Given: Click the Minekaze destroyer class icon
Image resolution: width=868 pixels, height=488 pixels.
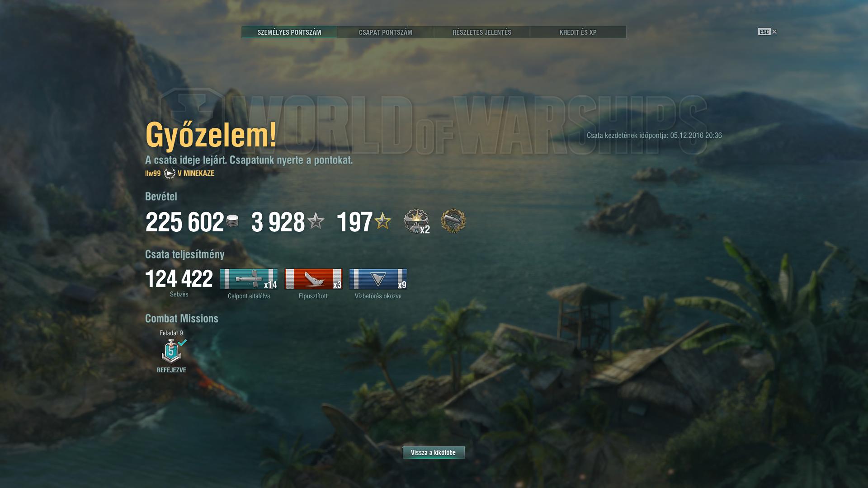Looking at the screenshot, I should [x=170, y=174].
